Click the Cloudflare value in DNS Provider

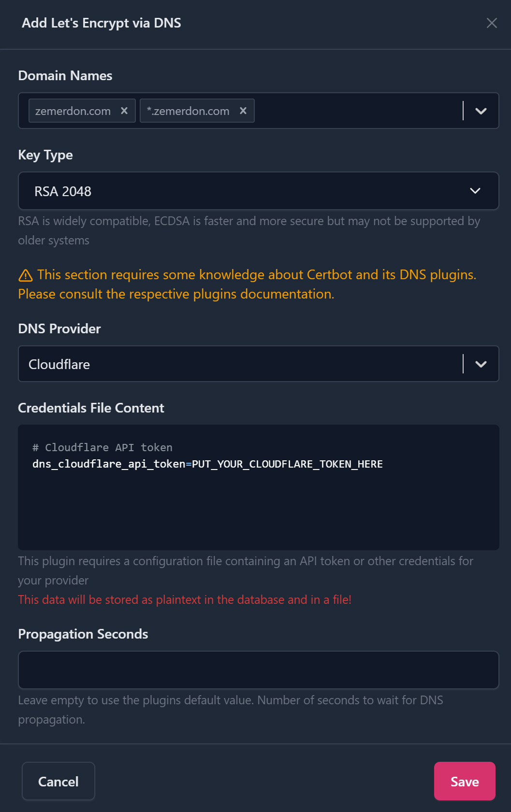click(59, 364)
